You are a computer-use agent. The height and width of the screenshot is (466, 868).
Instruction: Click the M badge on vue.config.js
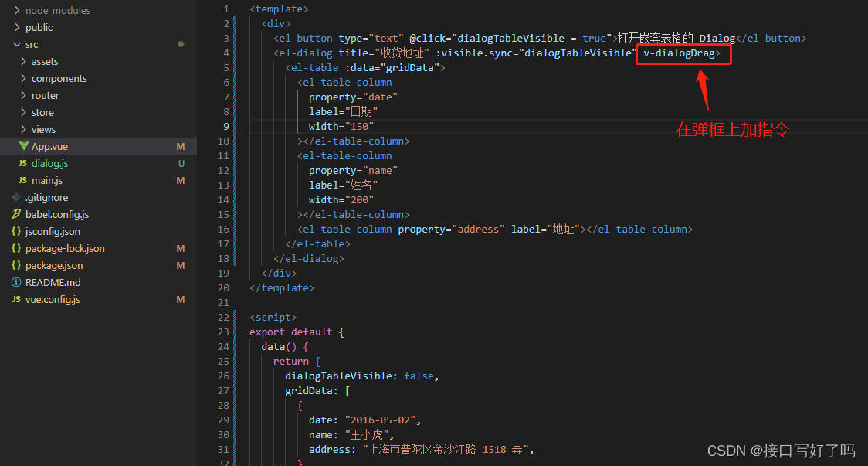point(181,299)
